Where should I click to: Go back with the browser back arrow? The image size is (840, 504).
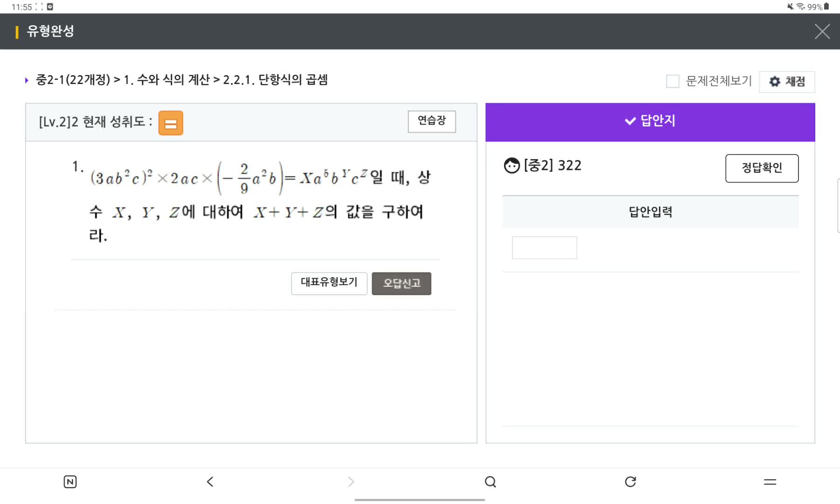(x=210, y=482)
